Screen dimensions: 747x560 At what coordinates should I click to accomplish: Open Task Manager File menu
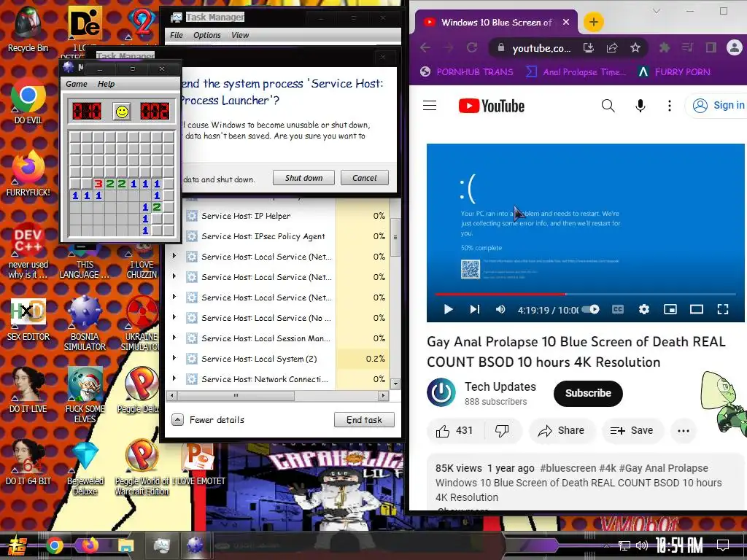177,35
